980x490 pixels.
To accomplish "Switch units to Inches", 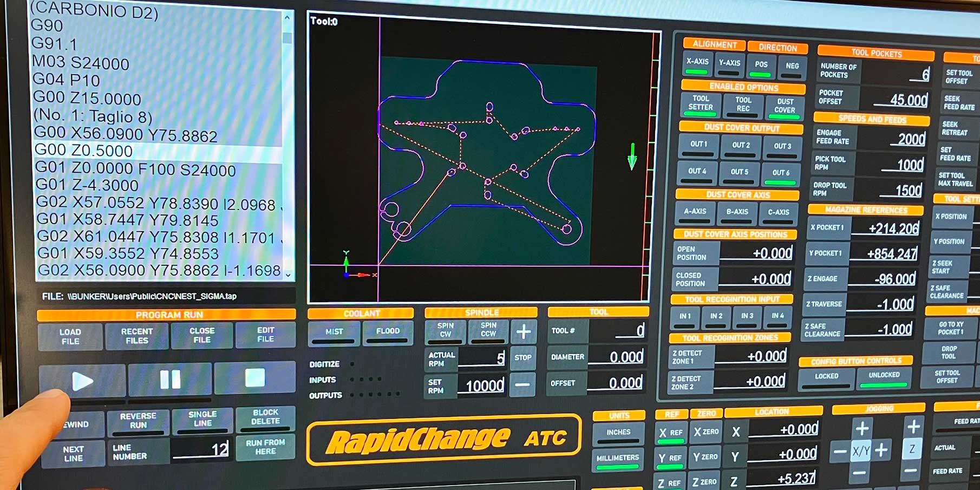I will point(618,433).
